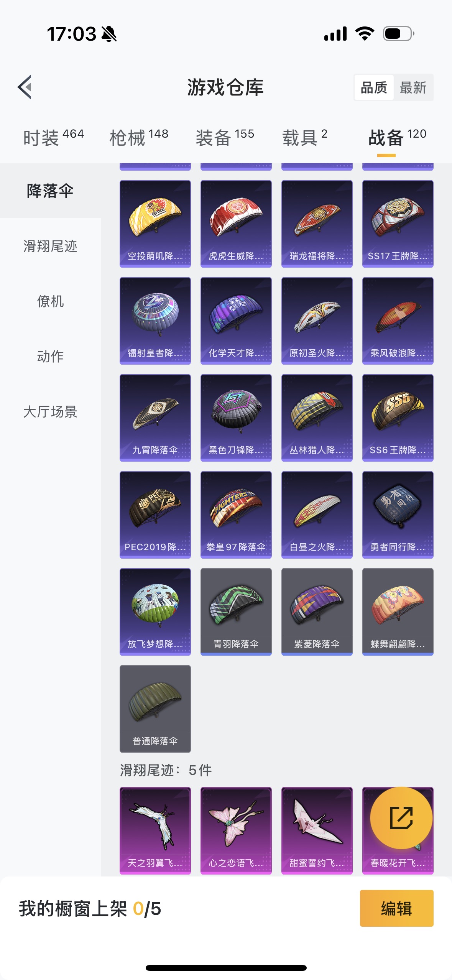Select the 普通降落伞 item
This screenshot has height=980, width=452.
click(x=155, y=709)
